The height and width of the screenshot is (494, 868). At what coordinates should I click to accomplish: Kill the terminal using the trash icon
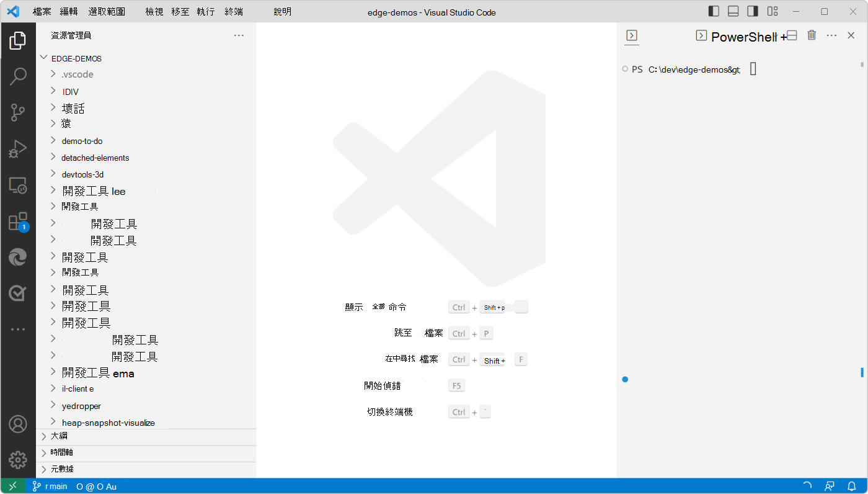tap(812, 35)
